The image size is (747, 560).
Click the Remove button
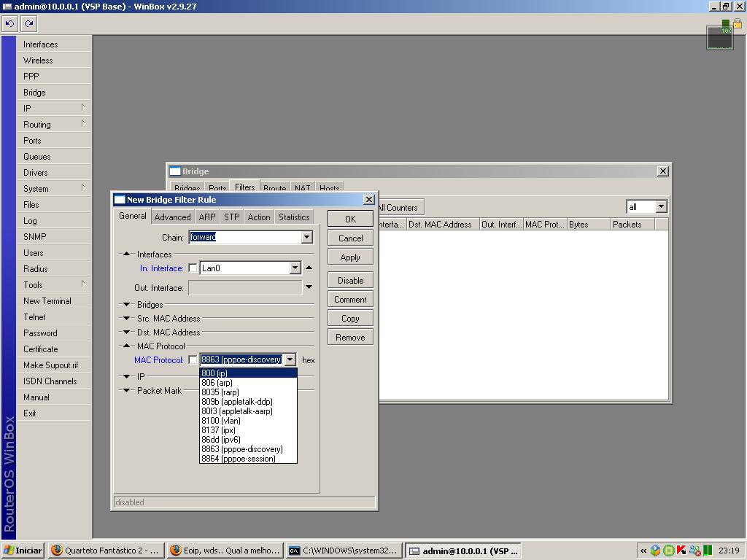pyautogui.click(x=350, y=338)
